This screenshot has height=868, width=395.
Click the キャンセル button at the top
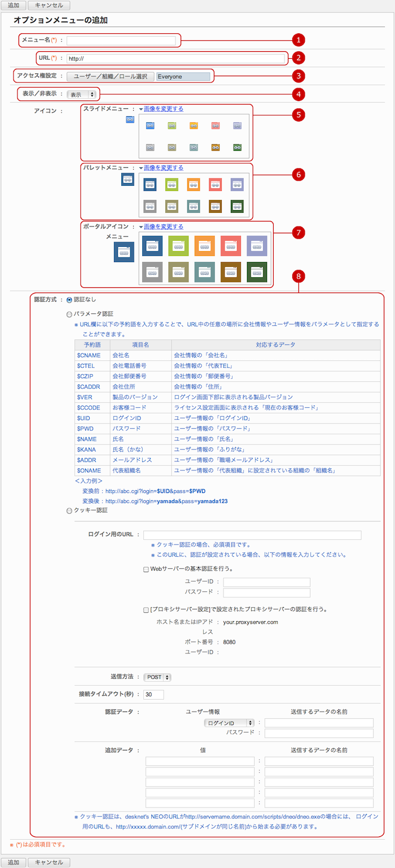click(49, 5)
